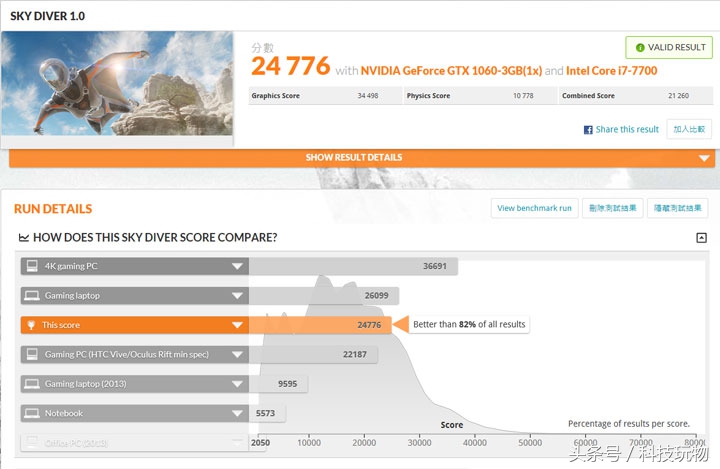Click the View benchmark run button
720x469 pixels.
tap(534, 208)
